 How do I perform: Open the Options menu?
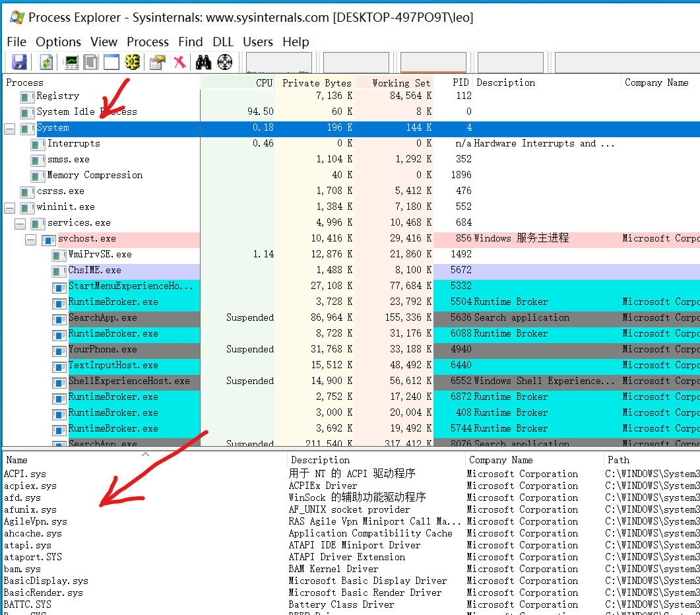point(58,42)
